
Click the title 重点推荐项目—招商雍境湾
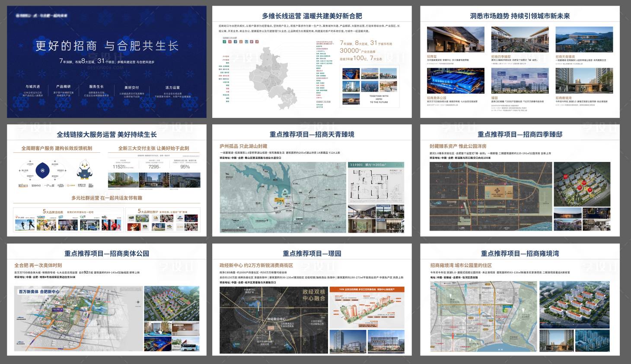click(x=520, y=254)
